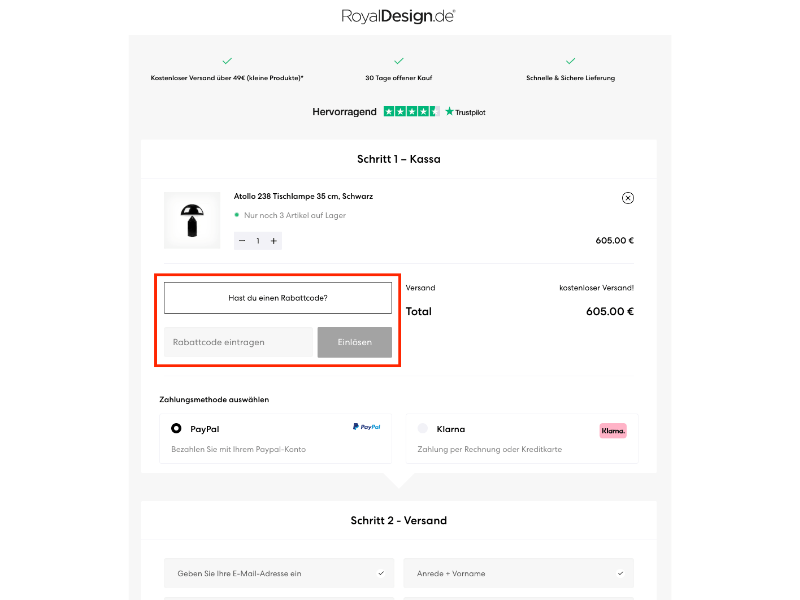Increase quantity with the plus stepper

pos(273,240)
